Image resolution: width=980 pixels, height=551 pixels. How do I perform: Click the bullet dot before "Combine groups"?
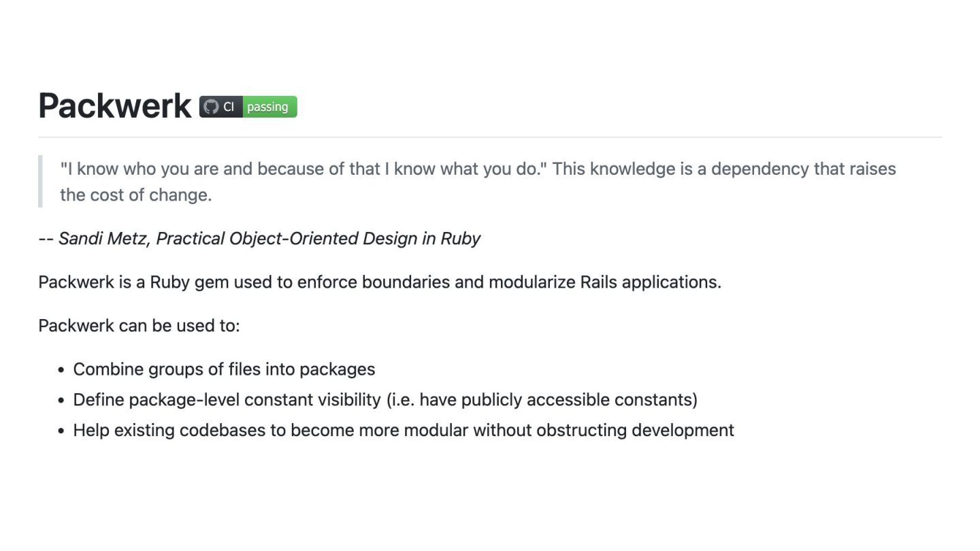[61, 370]
